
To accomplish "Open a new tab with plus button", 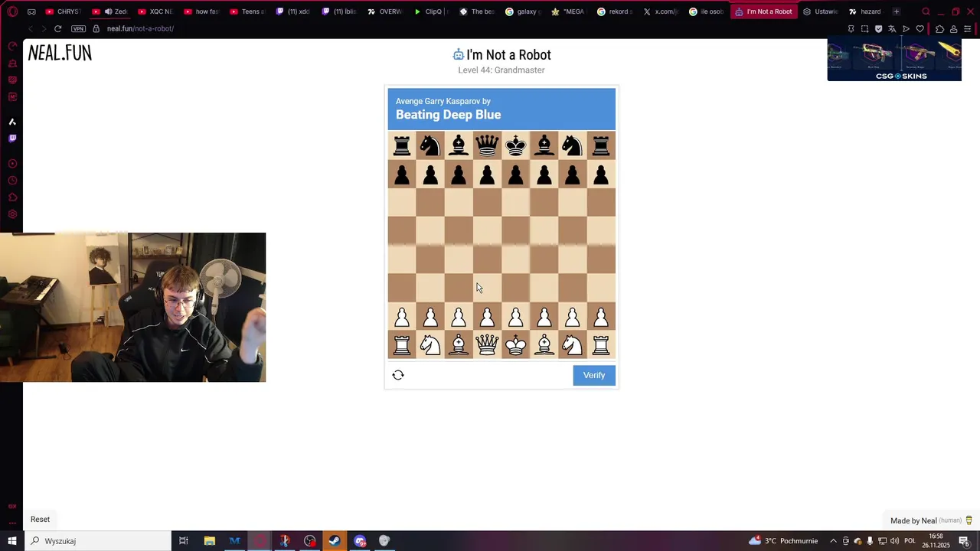I will coord(897,11).
